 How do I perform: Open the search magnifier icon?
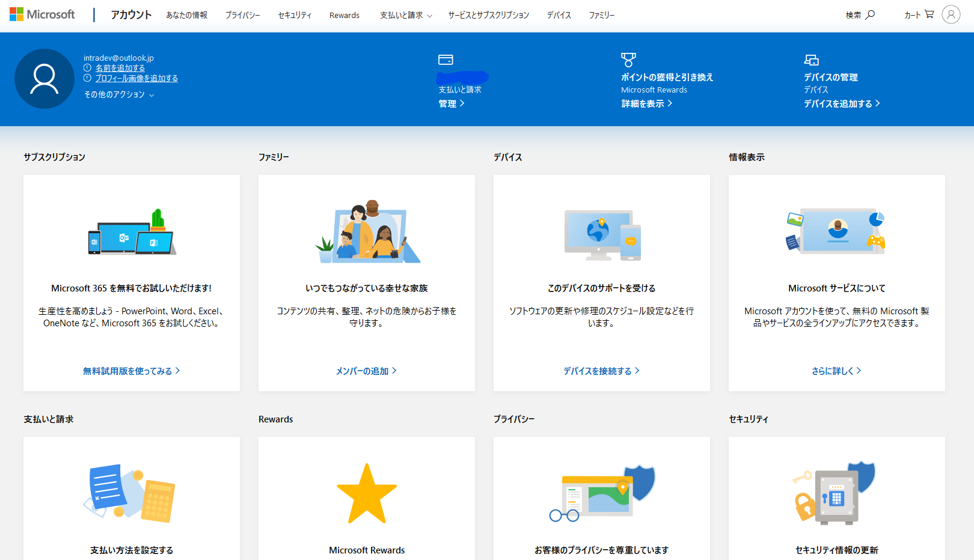[870, 14]
